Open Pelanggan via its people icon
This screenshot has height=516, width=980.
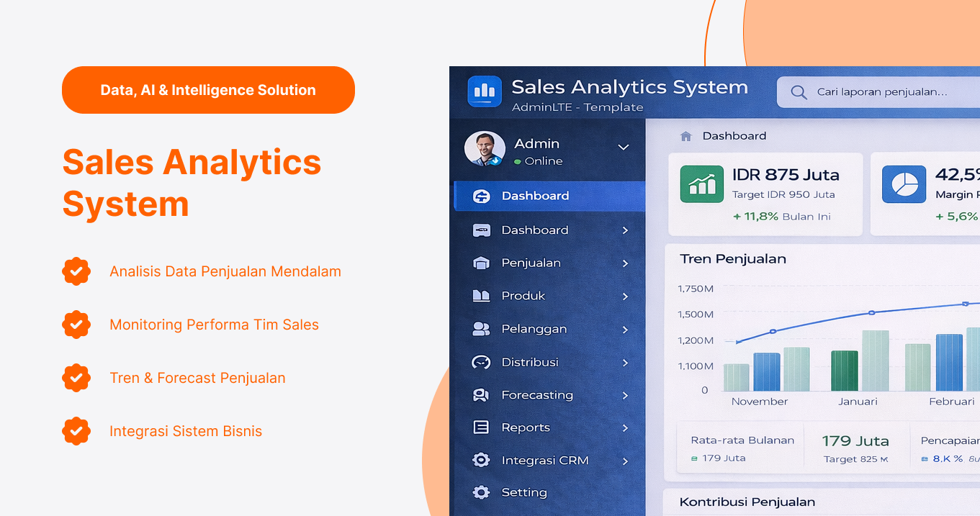click(x=482, y=329)
